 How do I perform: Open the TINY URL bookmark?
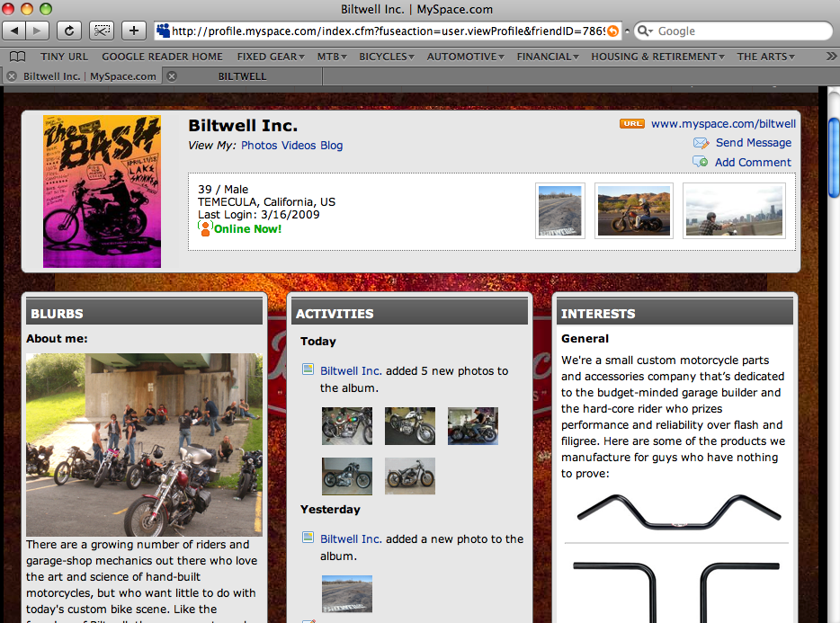(64, 57)
